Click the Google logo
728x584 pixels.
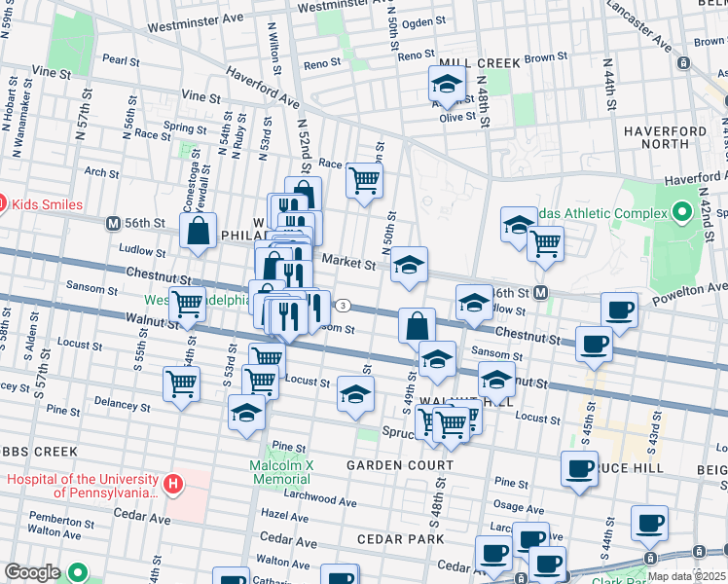(x=33, y=573)
